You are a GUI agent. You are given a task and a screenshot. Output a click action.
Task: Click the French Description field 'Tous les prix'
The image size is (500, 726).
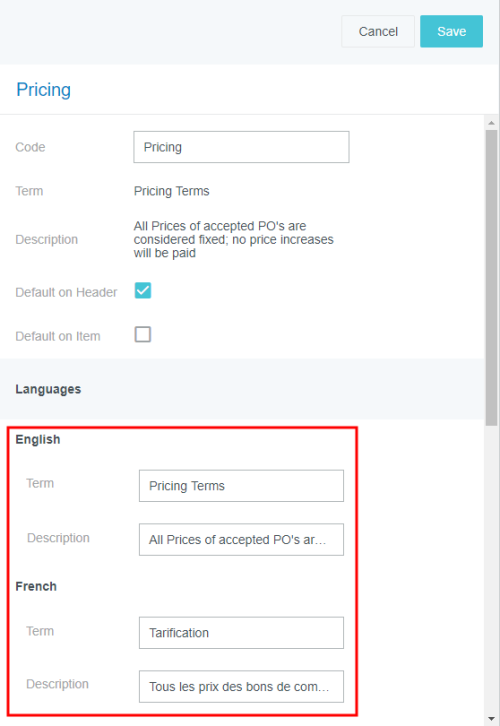(241, 686)
